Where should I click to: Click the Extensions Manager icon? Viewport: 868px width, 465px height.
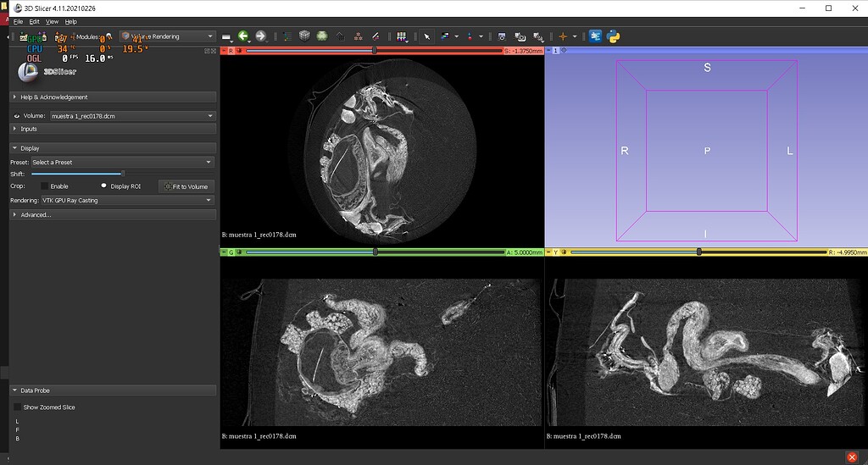tap(595, 36)
